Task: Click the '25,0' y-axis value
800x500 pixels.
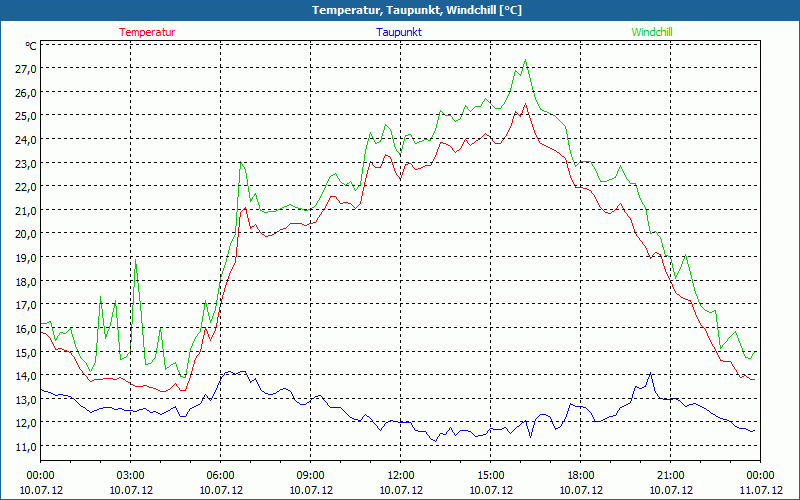Action: 26,116
